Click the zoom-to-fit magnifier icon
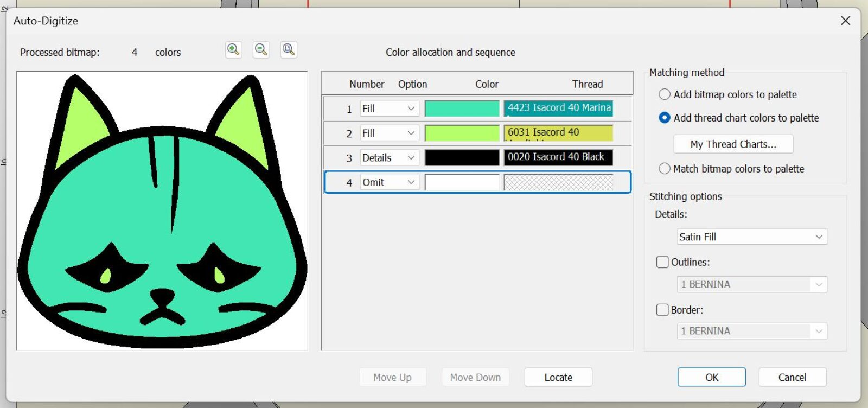The width and height of the screenshot is (868, 408). 289,50
